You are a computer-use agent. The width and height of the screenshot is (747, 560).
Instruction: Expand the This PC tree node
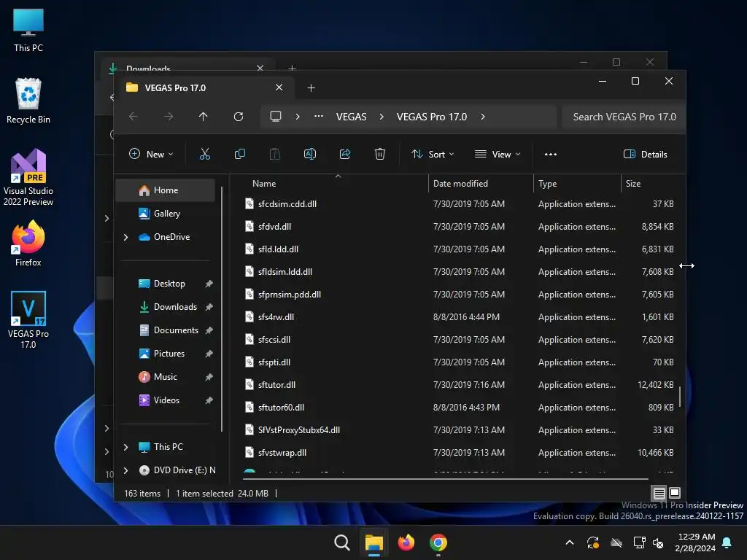point(125,447)
